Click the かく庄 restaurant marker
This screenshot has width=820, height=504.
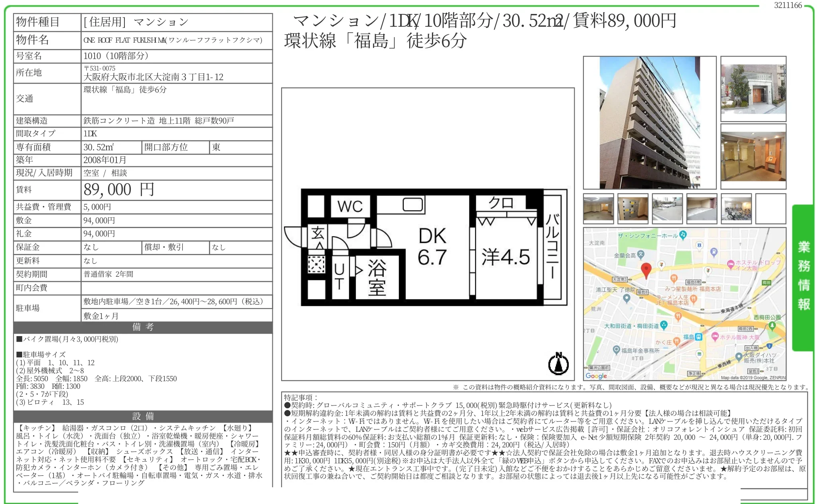click(676, 341)
